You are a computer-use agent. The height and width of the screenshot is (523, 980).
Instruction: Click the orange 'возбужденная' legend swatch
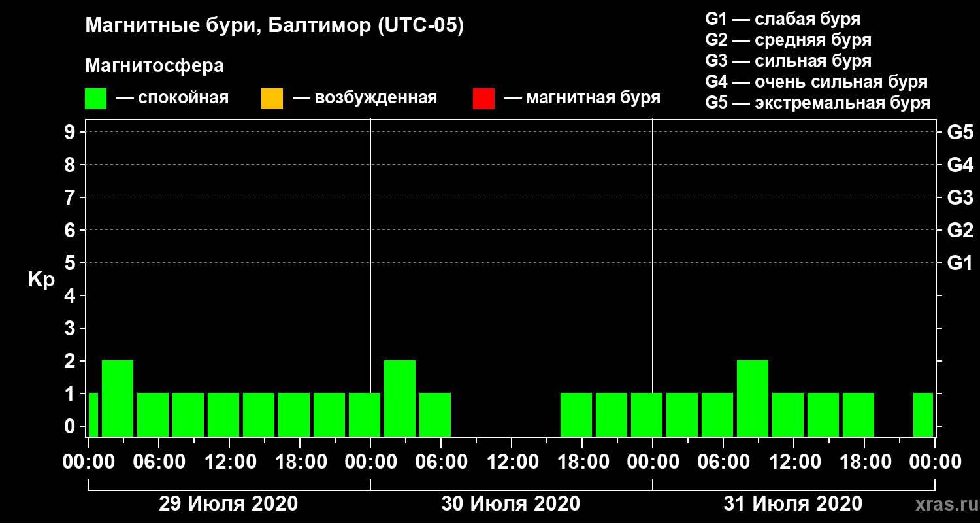(x=272, y=99)
